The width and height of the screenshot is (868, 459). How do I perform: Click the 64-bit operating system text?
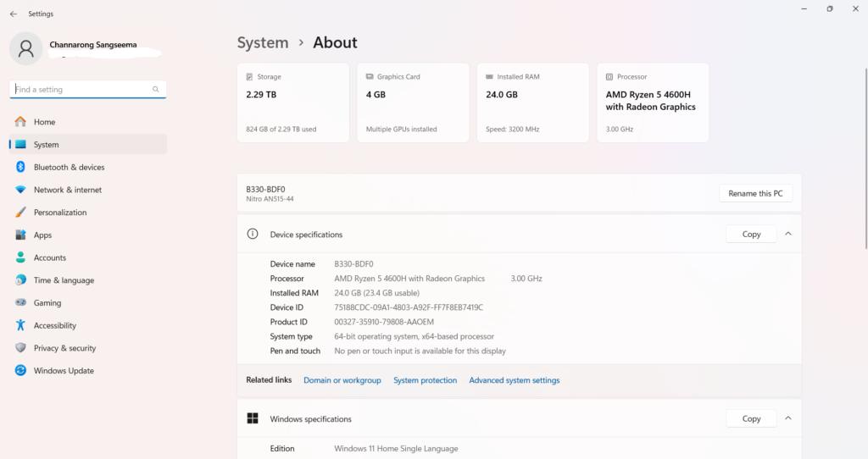[414, 336]
